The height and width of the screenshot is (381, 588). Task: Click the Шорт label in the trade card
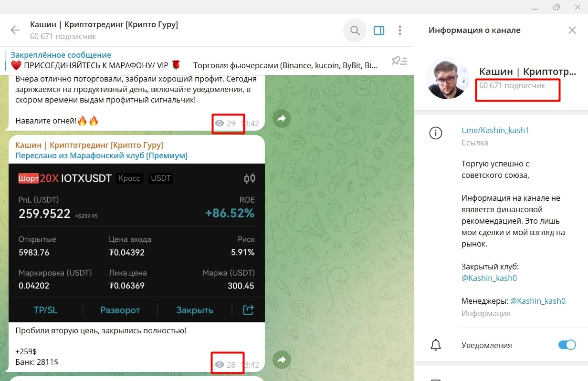(29, 178)
